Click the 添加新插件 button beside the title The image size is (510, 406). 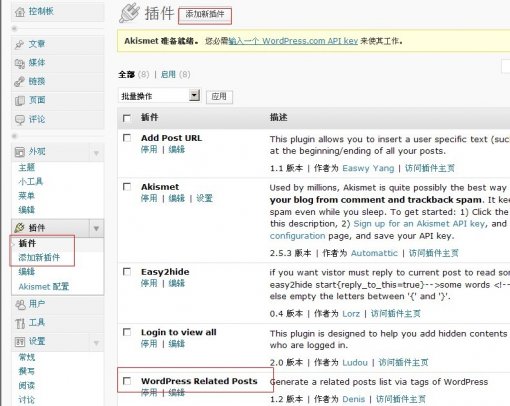pos(205,14)
